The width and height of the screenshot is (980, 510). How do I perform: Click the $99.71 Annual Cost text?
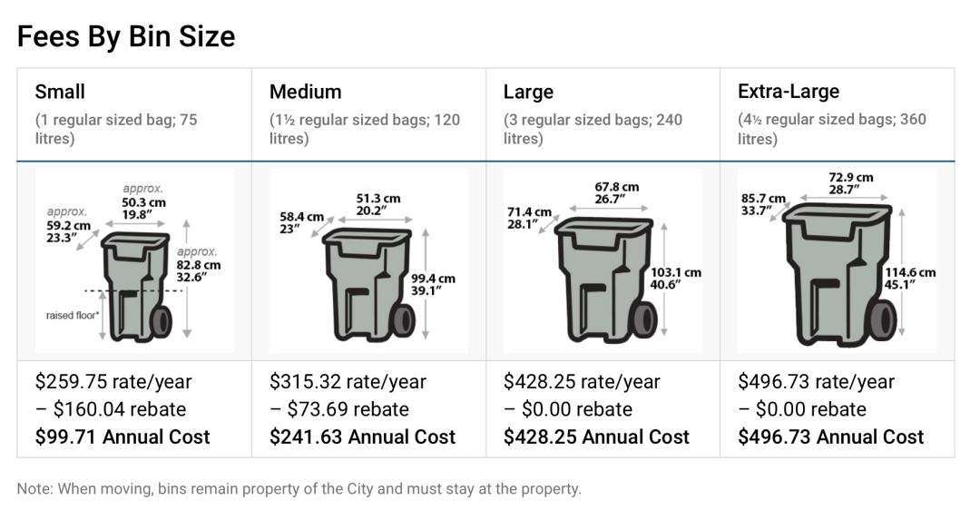[122, 436]
